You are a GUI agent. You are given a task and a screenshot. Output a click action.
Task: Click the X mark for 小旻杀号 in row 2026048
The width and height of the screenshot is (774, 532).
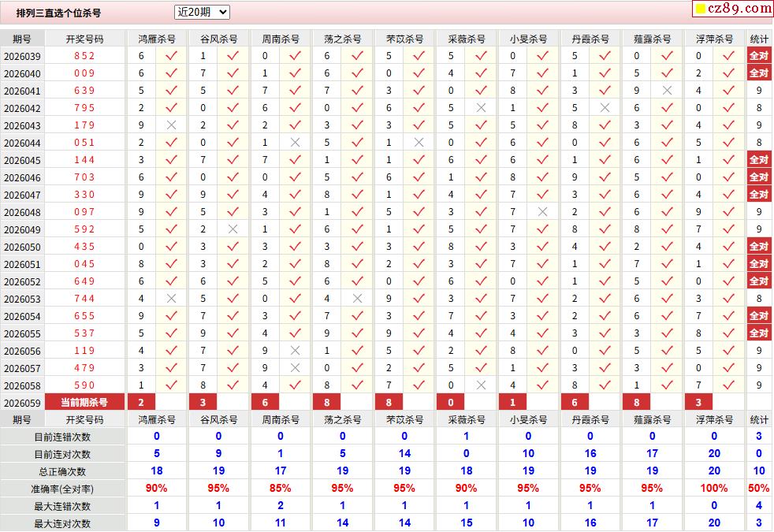tap(542, 212)
